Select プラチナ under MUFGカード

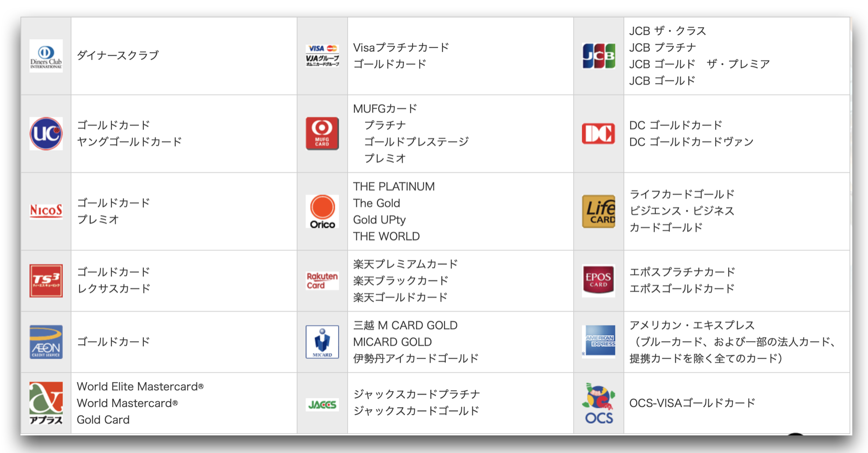click(x=385, y=125)
